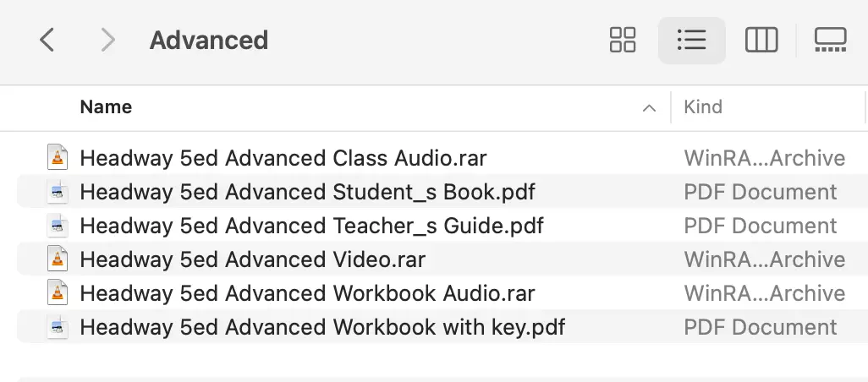Click the PDF icon of Workbook with key.pdf

(x=57, y=327)
